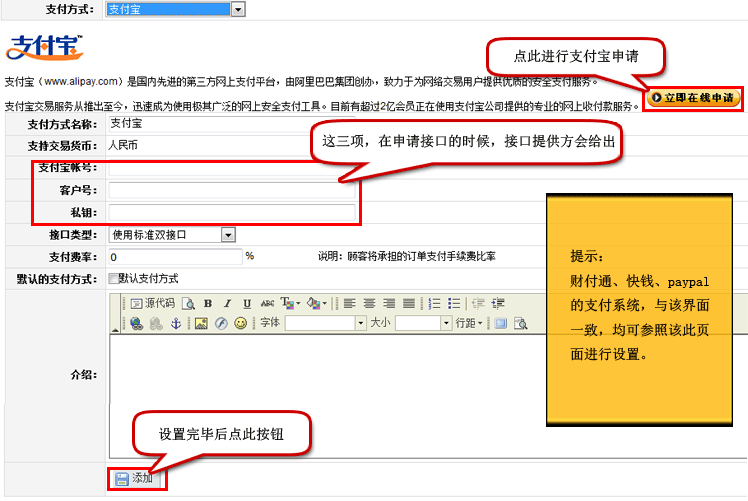Insert a smiley emoticon
This screenshot has height=501, width=748.
(x=241, y=324)
